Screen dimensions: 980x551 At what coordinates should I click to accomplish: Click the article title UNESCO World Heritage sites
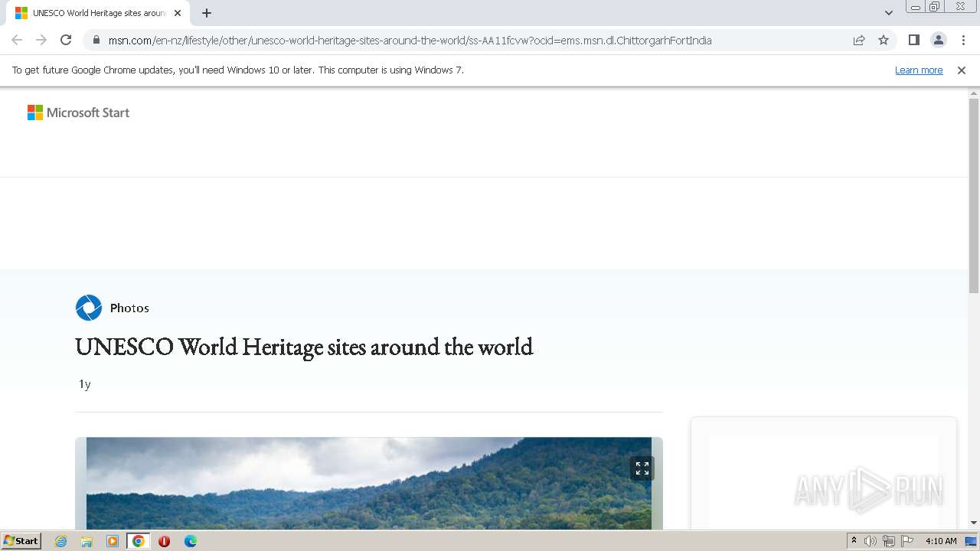point(304,347)
